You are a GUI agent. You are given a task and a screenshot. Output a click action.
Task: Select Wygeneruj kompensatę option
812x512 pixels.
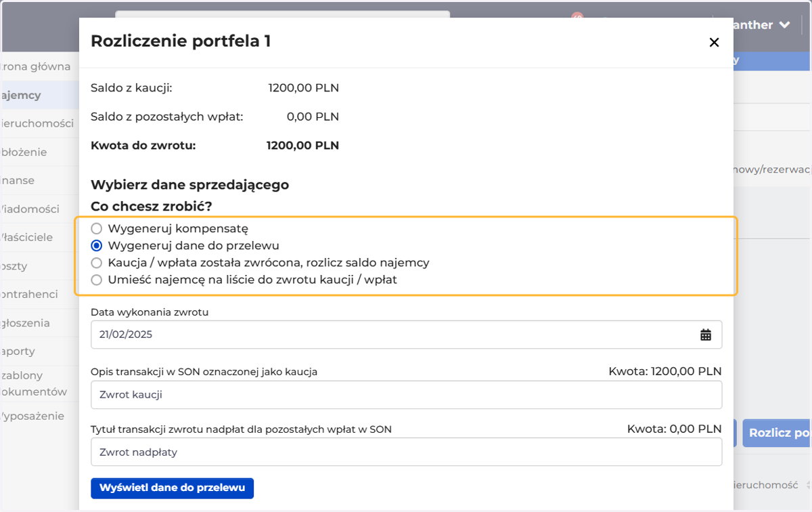pyautogui.click(x=97, y=229)
